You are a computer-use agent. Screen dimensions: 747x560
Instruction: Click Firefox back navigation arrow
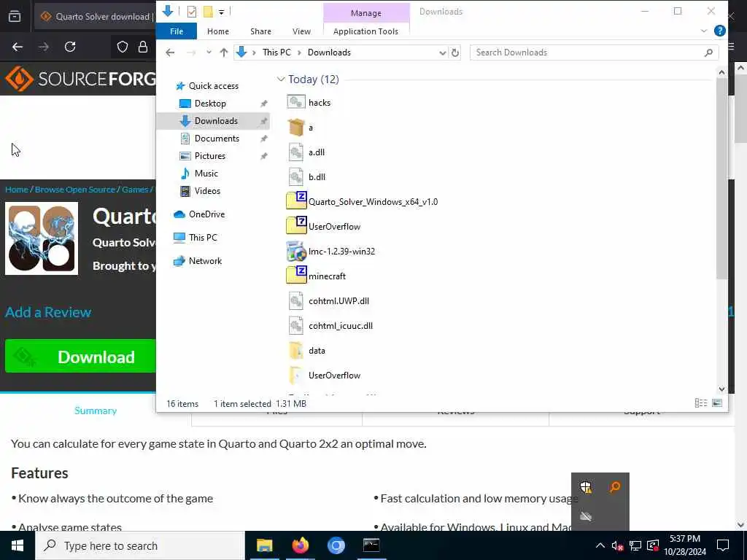[x=18, y=47]
